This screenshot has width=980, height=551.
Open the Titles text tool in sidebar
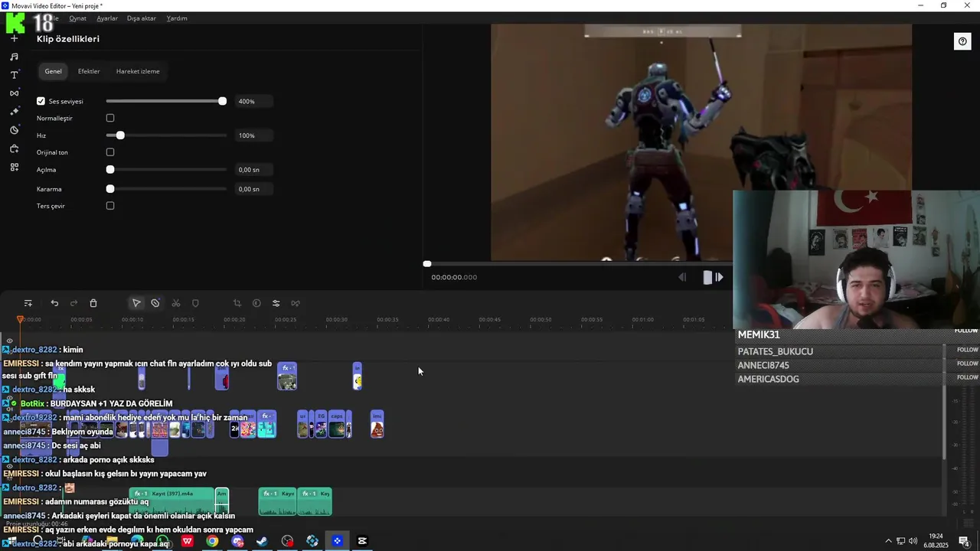click(x=14, y=75)
